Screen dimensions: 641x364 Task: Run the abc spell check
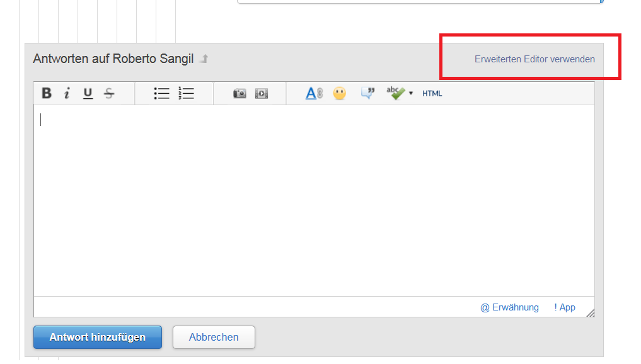click(x=395, y=93)
